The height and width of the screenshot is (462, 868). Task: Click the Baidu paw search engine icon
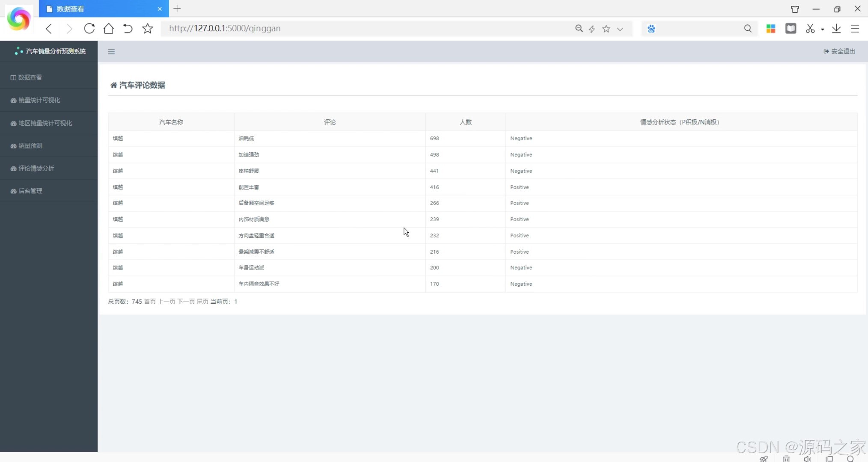[651, 29]
